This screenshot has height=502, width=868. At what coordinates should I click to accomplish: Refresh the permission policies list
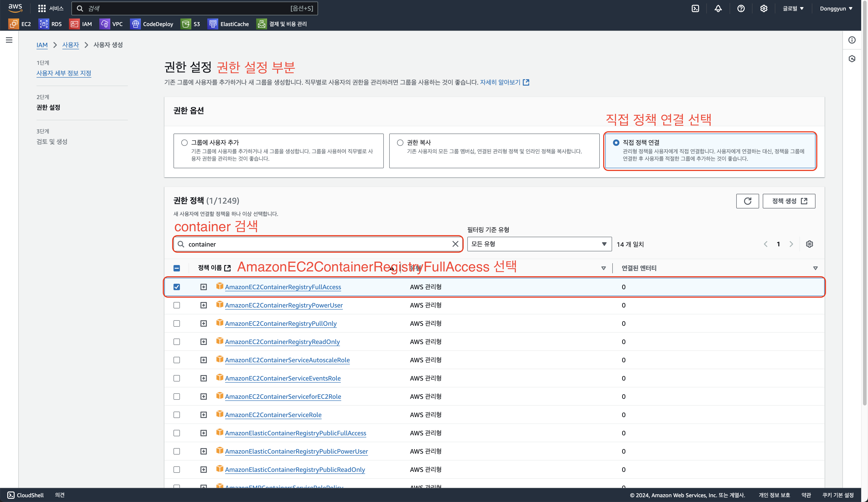click(747, 201)
